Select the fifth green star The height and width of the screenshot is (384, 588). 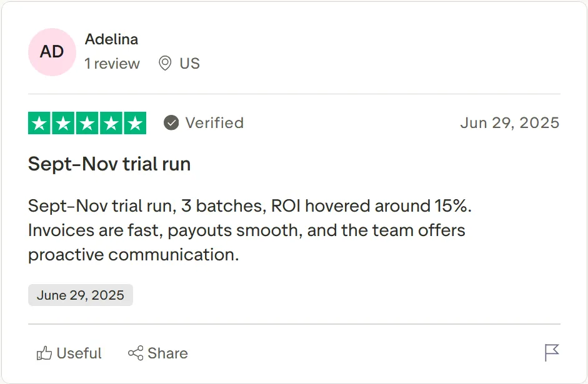point(134,123)
